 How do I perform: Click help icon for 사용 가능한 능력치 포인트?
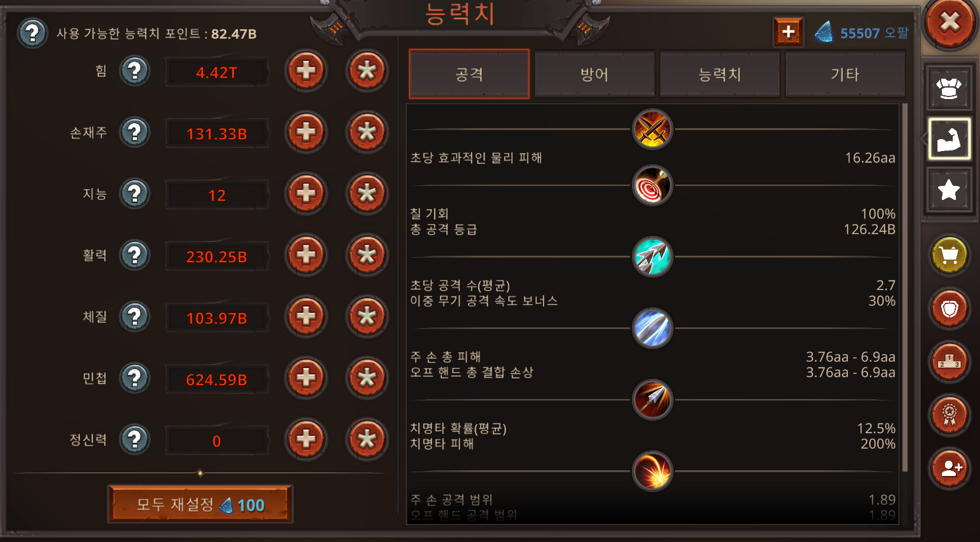[32, 33]
